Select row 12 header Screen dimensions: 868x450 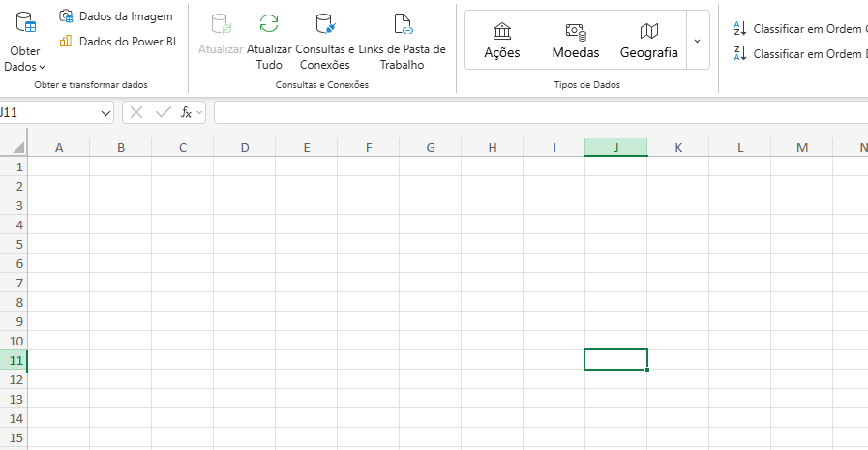(x=14, y=379)
